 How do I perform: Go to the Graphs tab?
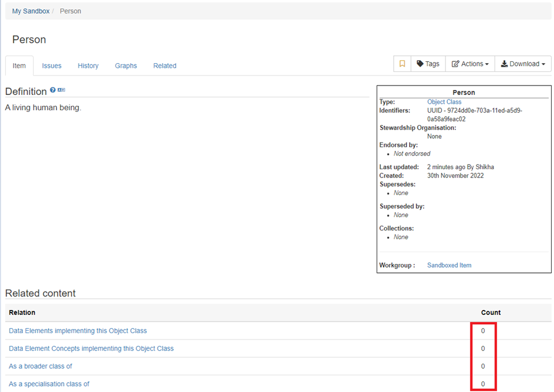(126, 66)
